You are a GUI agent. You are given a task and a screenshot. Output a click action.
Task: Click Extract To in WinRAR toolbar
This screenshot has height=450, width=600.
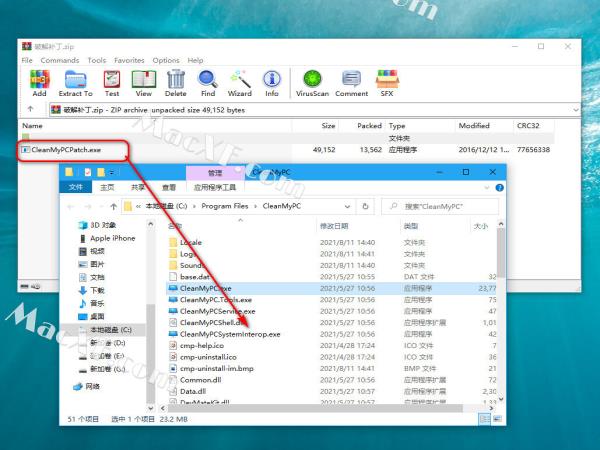coord(75,83)
